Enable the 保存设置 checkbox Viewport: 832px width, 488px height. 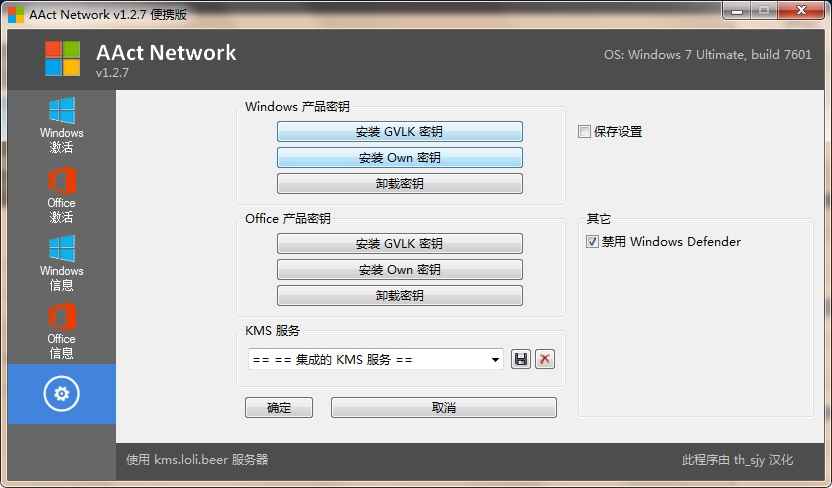point(584,131)
